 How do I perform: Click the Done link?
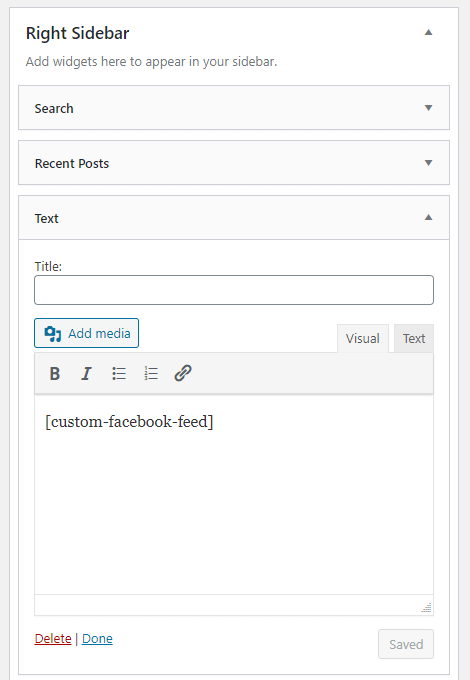click(x=97, y=638)
